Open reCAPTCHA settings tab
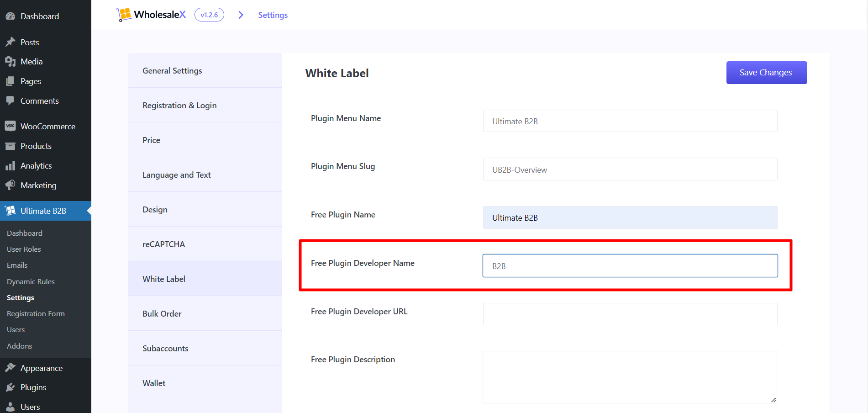 (x=205, y=244)
